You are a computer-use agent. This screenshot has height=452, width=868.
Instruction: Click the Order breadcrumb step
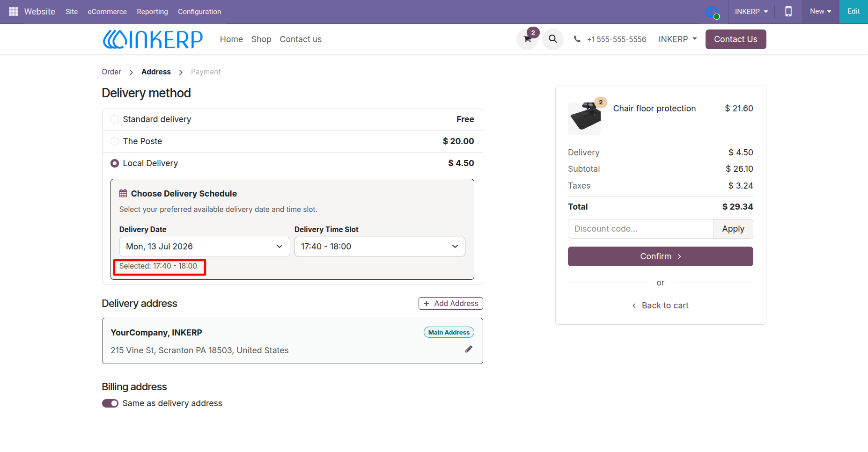(x=111, y=72)
